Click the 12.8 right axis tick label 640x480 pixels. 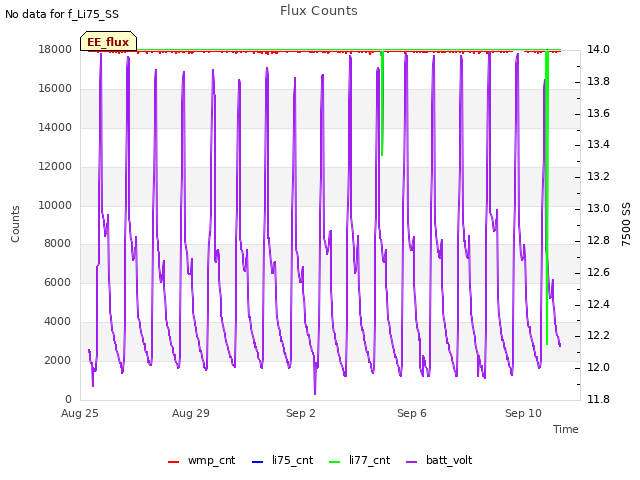click(x=598, y=240)
